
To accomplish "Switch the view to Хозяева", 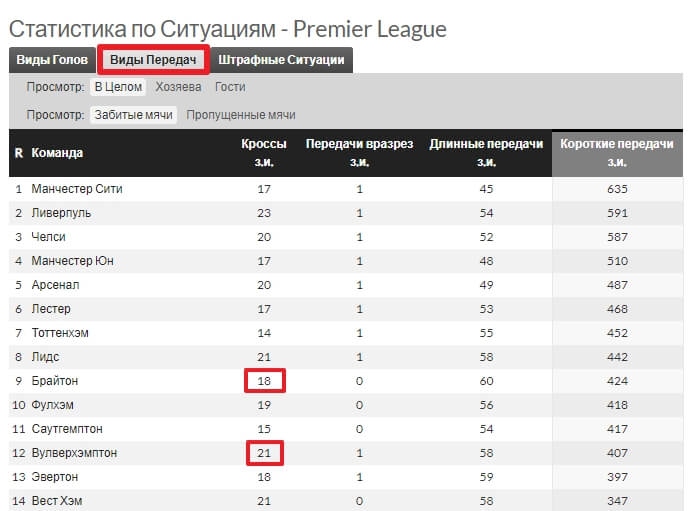I will click(x=178, y=87).
